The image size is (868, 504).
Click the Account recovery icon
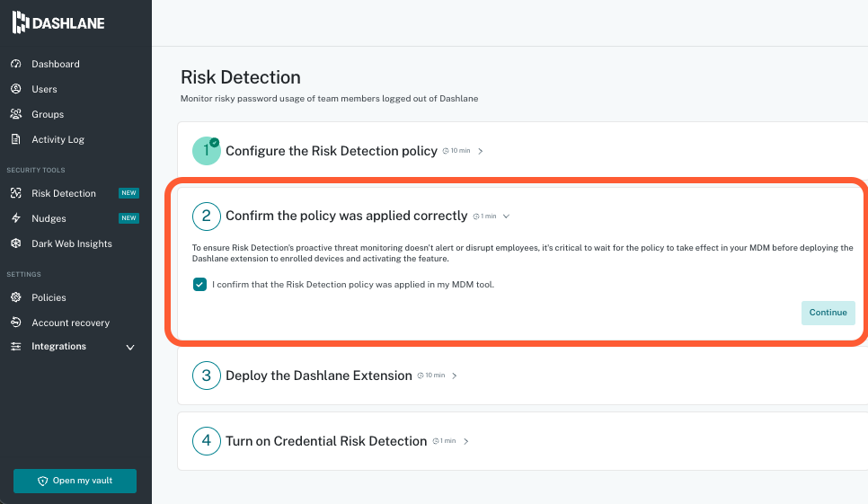tap(15, 323)
